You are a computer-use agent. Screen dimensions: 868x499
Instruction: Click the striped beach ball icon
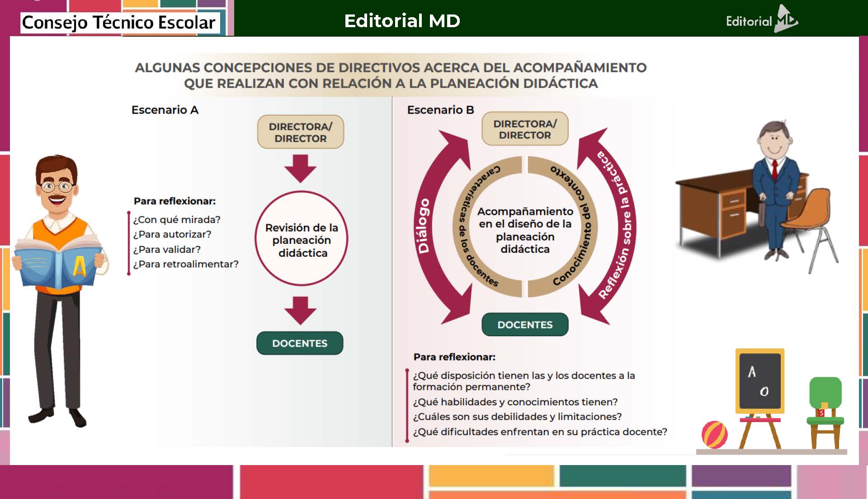pos(714,435)
